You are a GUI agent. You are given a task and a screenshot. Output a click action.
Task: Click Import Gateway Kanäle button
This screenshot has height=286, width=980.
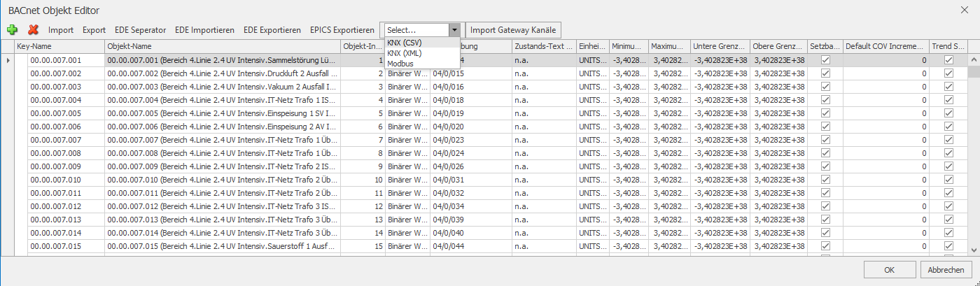(x=513, y=30)
